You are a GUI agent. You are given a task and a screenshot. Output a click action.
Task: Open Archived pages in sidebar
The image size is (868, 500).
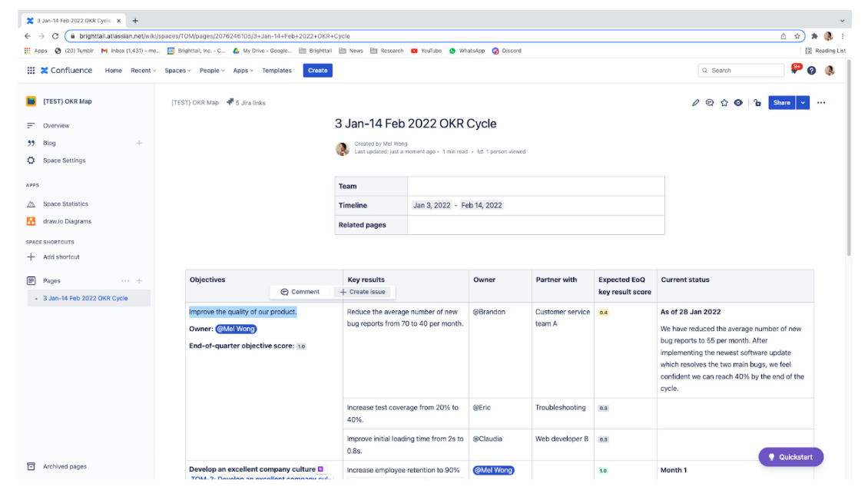[65, 466]
